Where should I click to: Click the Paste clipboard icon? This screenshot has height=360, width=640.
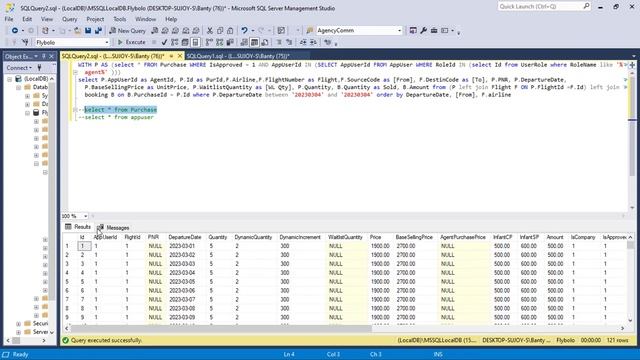click(x=230, y=31)
